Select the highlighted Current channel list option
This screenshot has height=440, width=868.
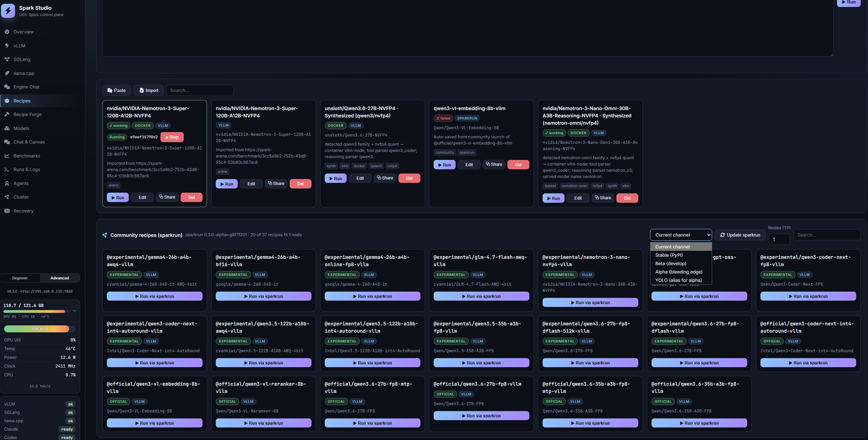681,247
